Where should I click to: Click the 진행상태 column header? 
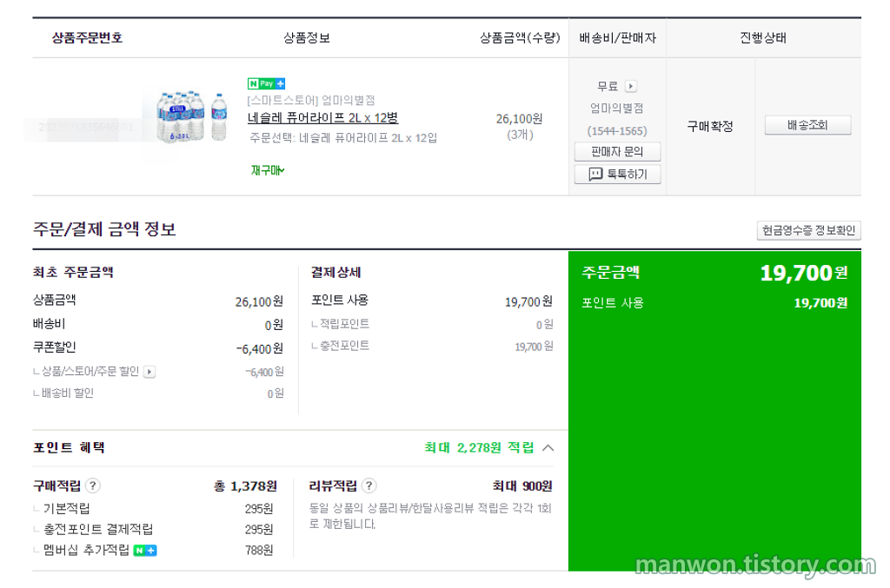coord(763,38)
